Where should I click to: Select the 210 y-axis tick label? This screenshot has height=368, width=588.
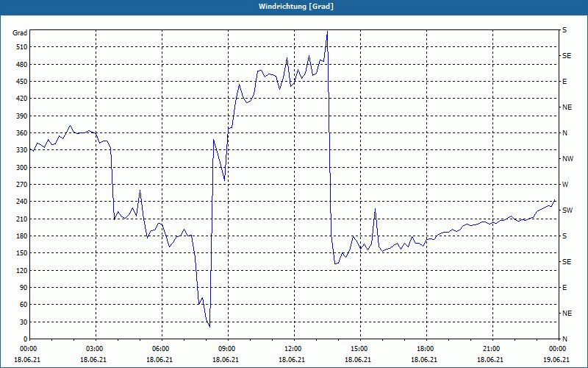click(x=22, y=219)
